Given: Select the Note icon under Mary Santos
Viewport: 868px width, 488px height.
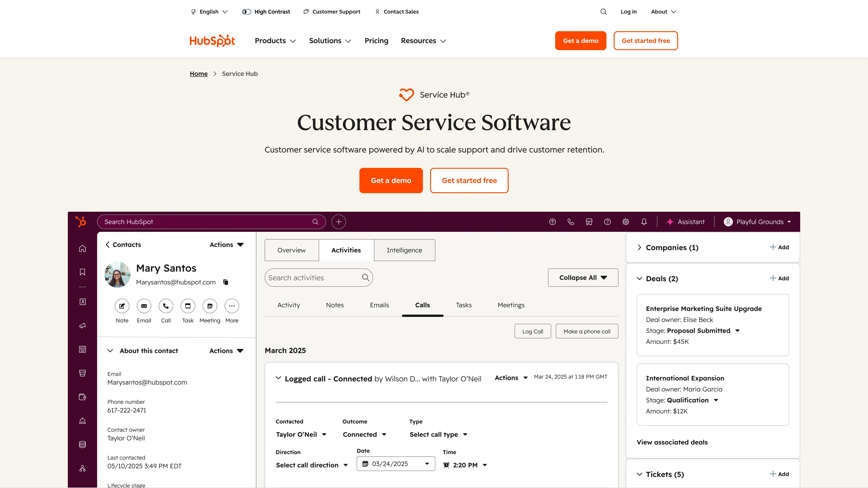Looking at the screenshot, I should click(122, 306).
